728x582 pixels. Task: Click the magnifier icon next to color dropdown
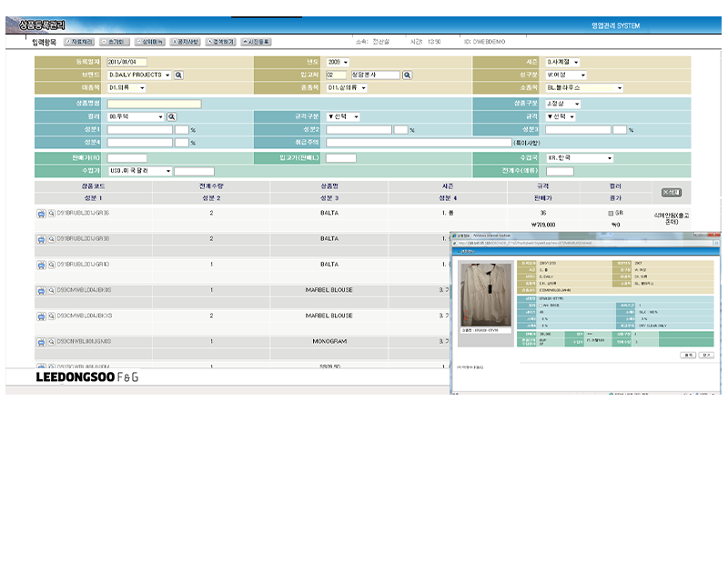pyautogui.click(x=171, y=117)
